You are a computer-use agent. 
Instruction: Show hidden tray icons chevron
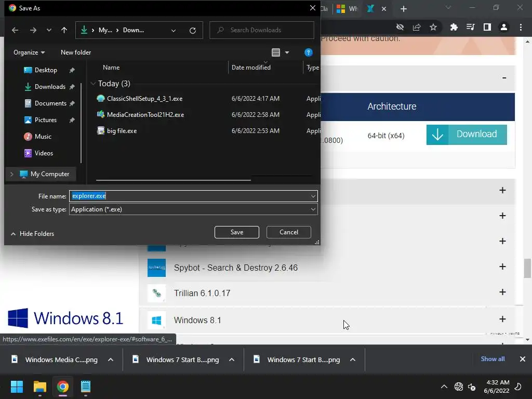444,387
